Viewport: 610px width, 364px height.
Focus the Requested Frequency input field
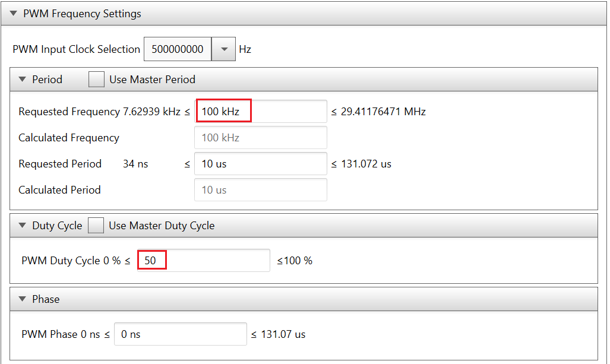(x=260, y=112)
